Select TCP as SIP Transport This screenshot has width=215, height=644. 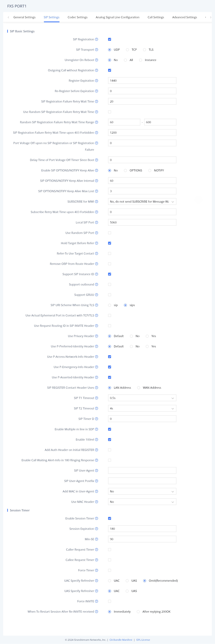point(128,50)
